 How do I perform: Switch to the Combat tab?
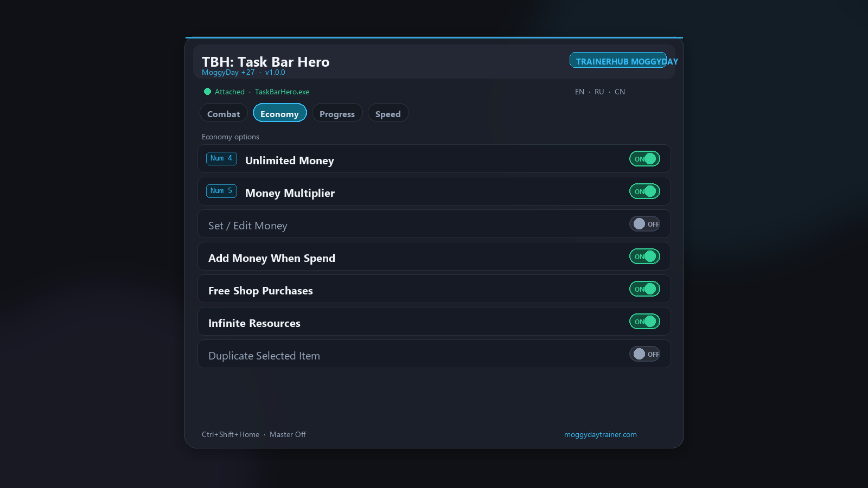(224, 114)
